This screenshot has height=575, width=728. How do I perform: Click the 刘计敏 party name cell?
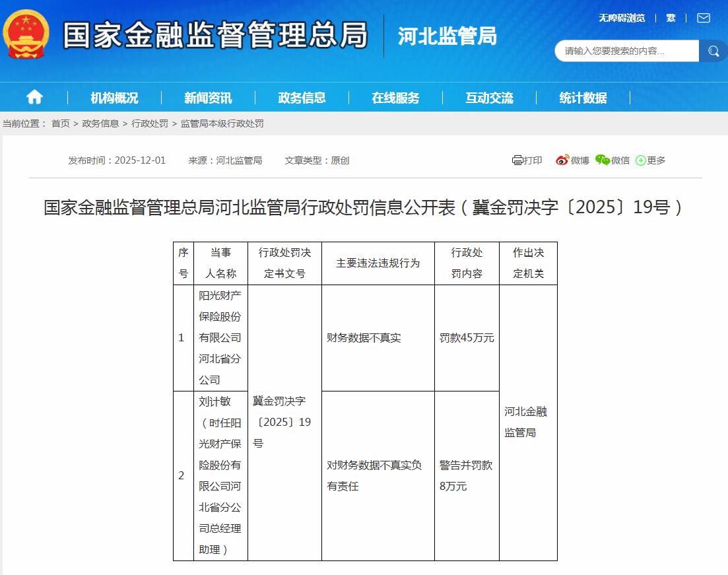pos(220,475)
